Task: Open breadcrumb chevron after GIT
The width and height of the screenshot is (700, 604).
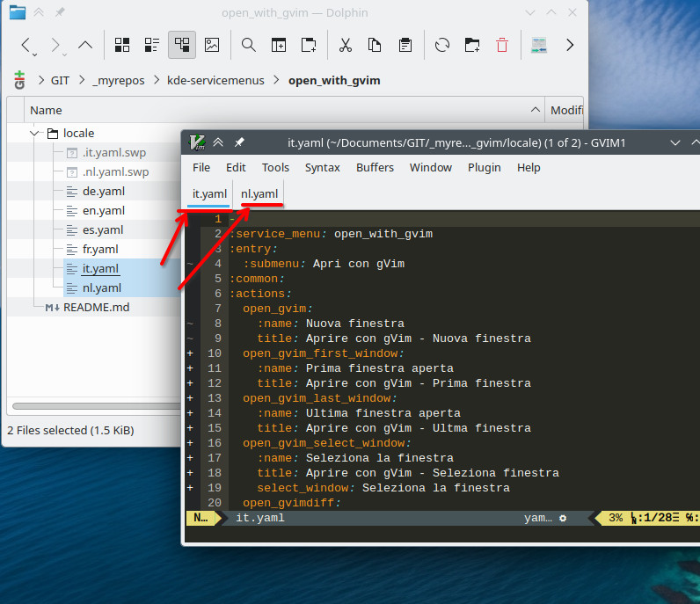Action: tap(82, 80)
